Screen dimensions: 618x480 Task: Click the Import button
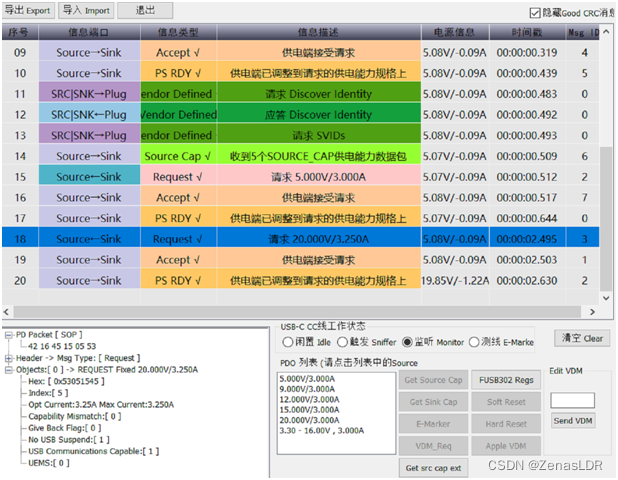coord(86,11)
